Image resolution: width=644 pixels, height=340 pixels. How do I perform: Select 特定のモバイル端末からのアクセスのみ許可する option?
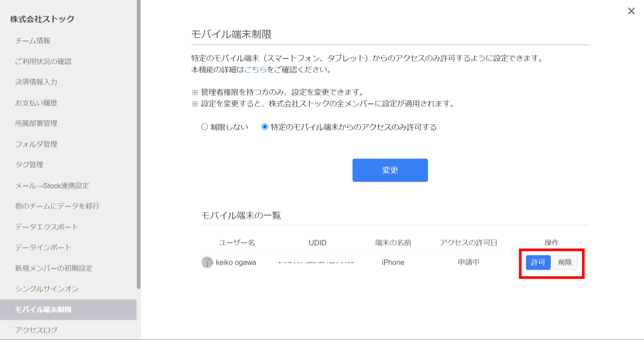[265, 127]
